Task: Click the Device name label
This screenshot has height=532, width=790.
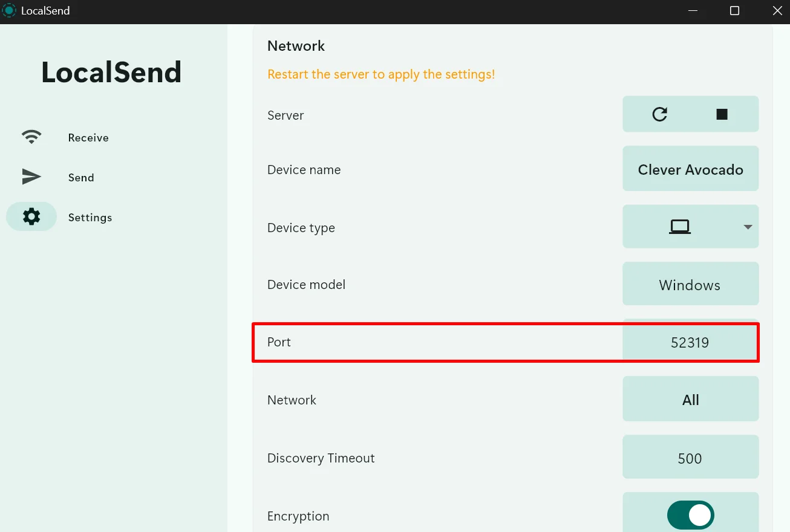Action: coord(304,170)
